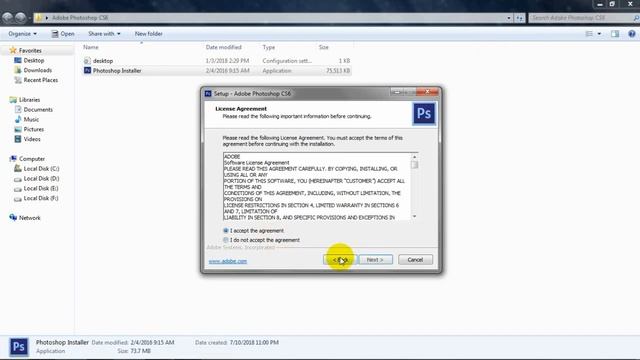Select I do not accept the agreement

tap(226, 240)
